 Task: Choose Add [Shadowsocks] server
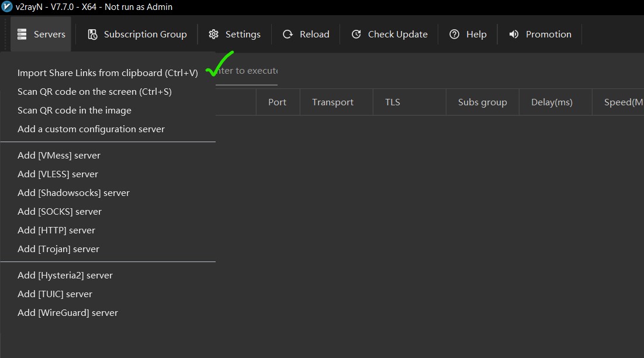(74, 193)
